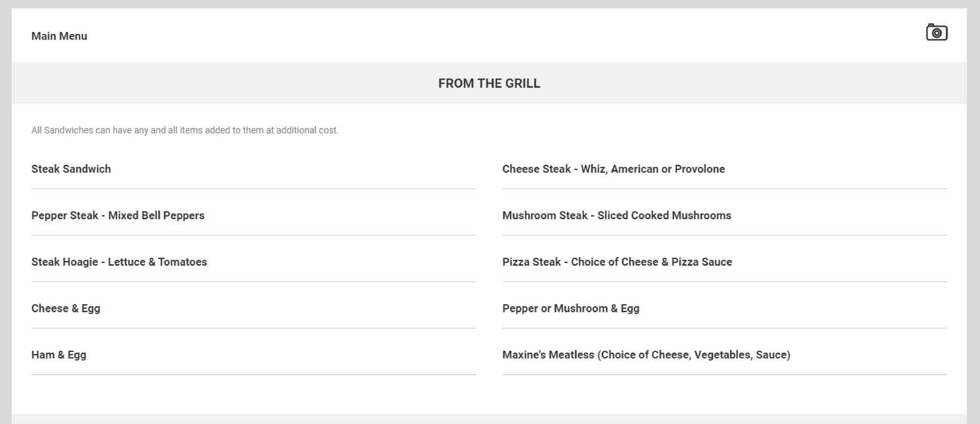Image resolution: width=980 pixels, height=424 pixels.
Task: Click the sandwiches additional cost note
Action: [x=184, y=130]
